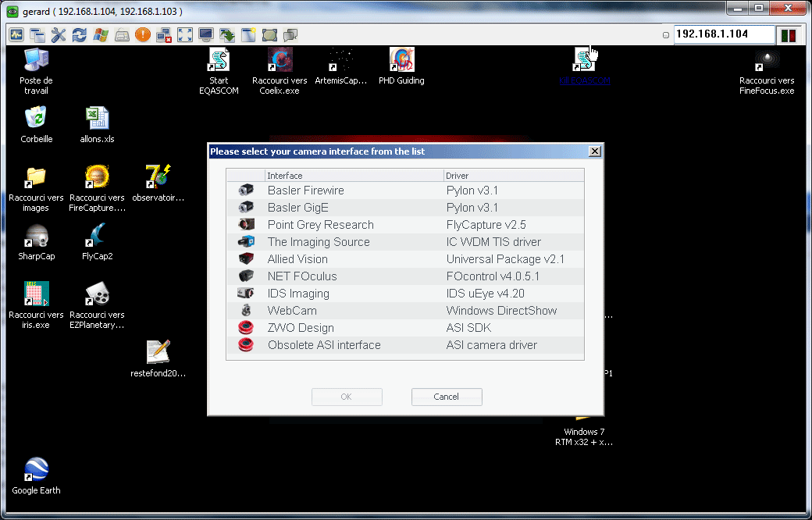
Task: Open chat speech-bubbles toolbar icon
Action: click(290, 34)
